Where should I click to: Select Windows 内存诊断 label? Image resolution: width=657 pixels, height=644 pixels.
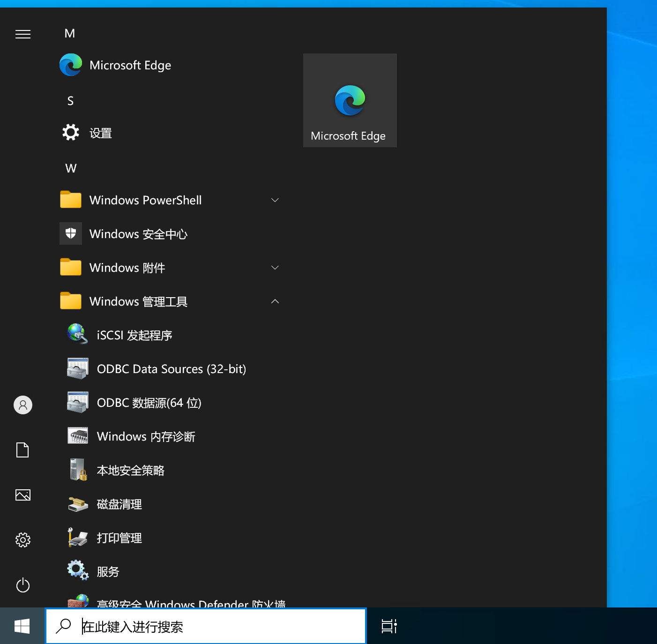tap(146, 436)
